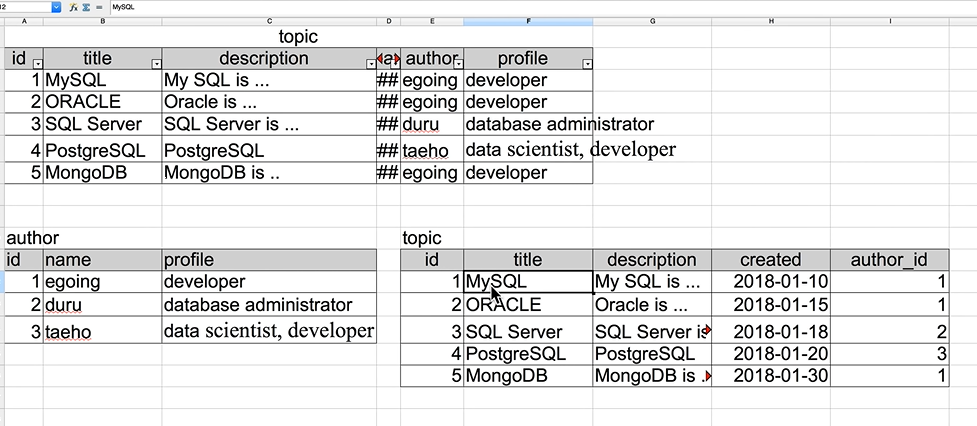Select 'My SQL is ...' in the 2018-01-10 row

pos(652,282)
